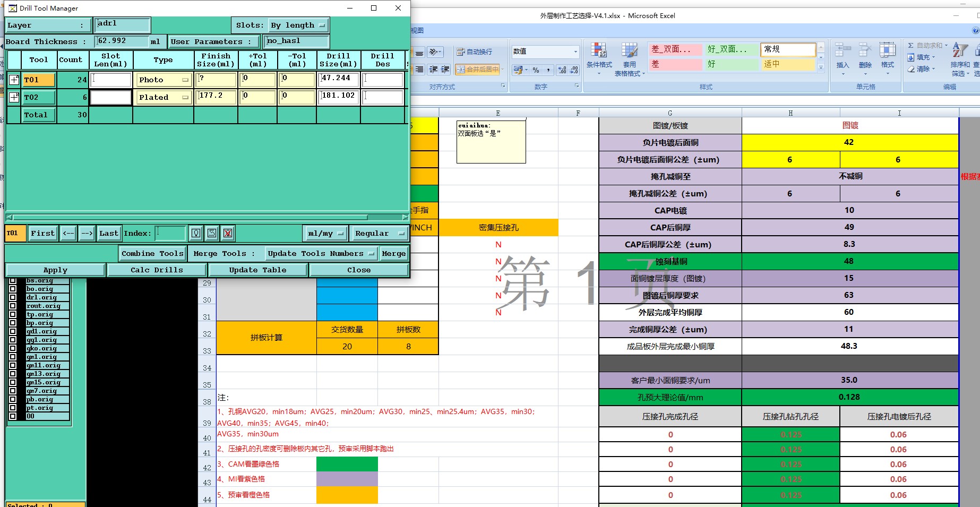Click increase indent icon in Excel
The height and width of the screenshot is (507, 980).
tap(445, 70)
